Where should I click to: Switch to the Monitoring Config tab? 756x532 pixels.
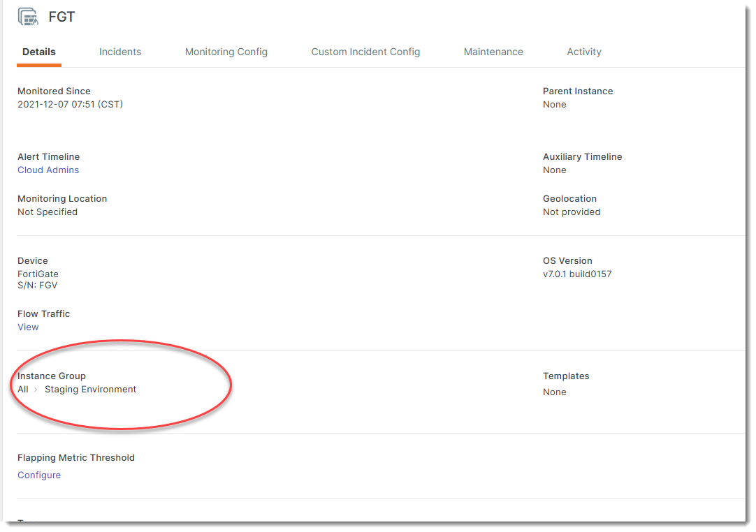click(226, 52)
